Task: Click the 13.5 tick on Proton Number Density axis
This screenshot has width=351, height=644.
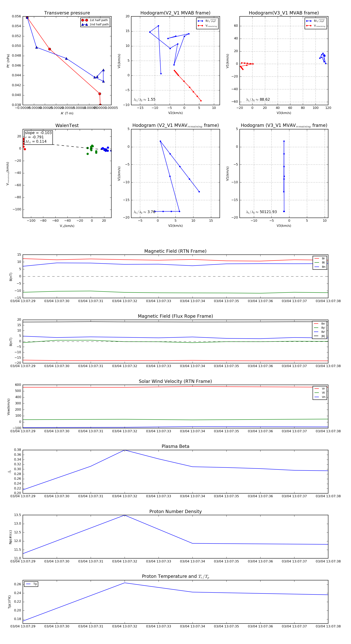Action: point(18,515)
